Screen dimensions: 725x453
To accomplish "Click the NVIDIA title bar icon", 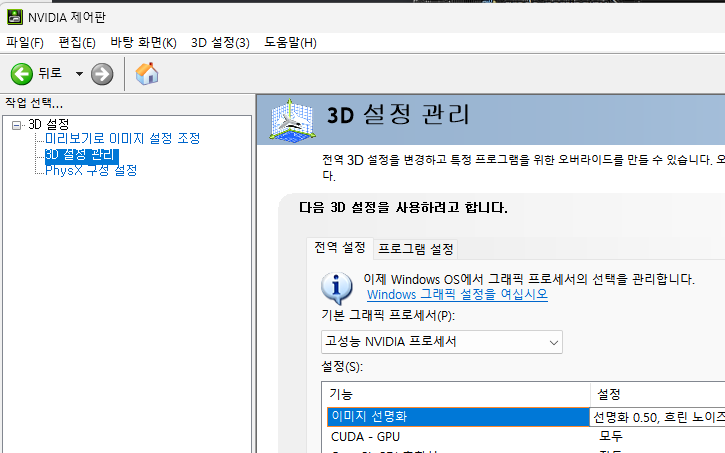I will [x=15, y=18].
